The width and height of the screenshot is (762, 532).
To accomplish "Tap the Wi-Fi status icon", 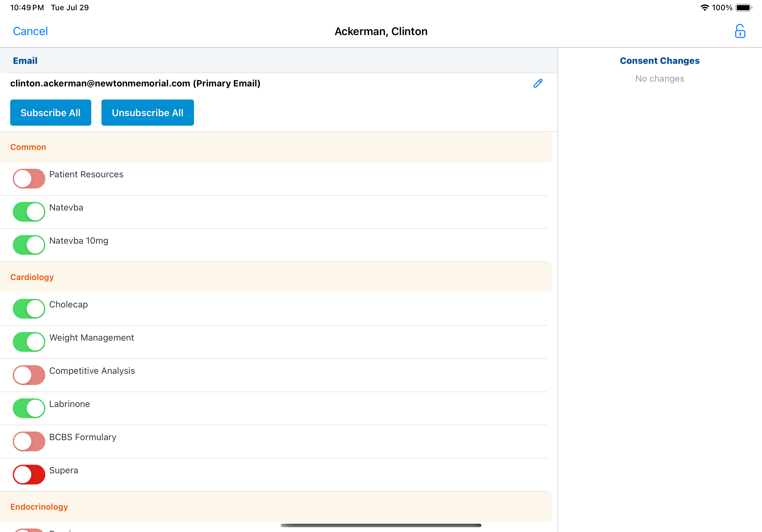I will (x=704, y=8).
